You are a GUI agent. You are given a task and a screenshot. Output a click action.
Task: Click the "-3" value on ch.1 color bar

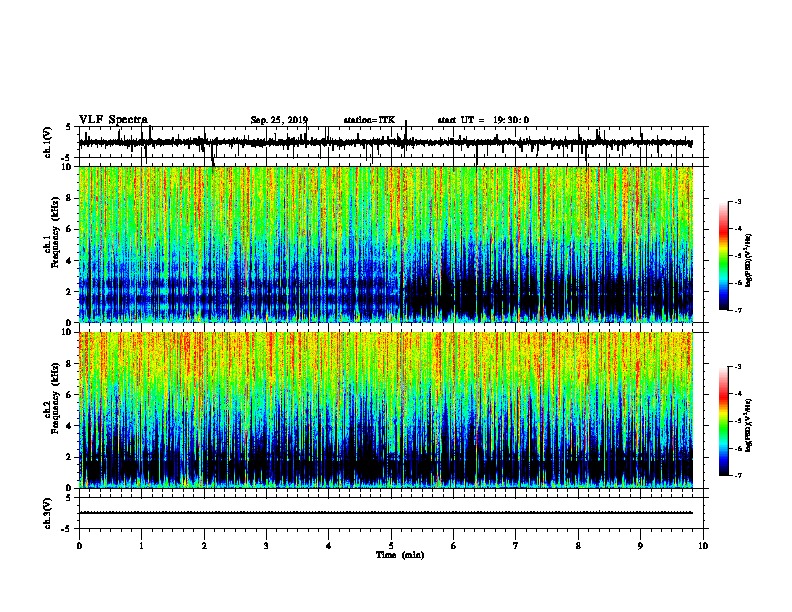coord(738,202)
